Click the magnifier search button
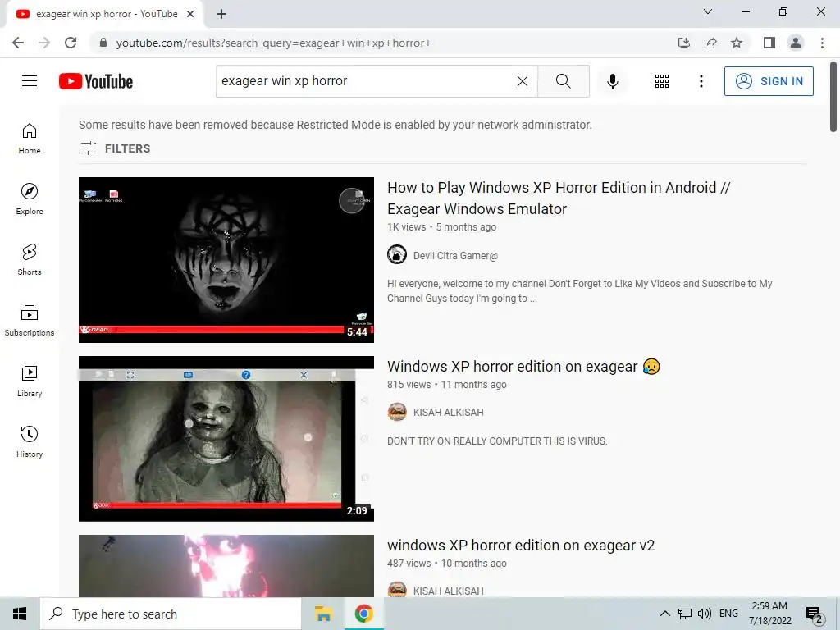The height and width of the screenshot is (630, 840). click(563, 81)
